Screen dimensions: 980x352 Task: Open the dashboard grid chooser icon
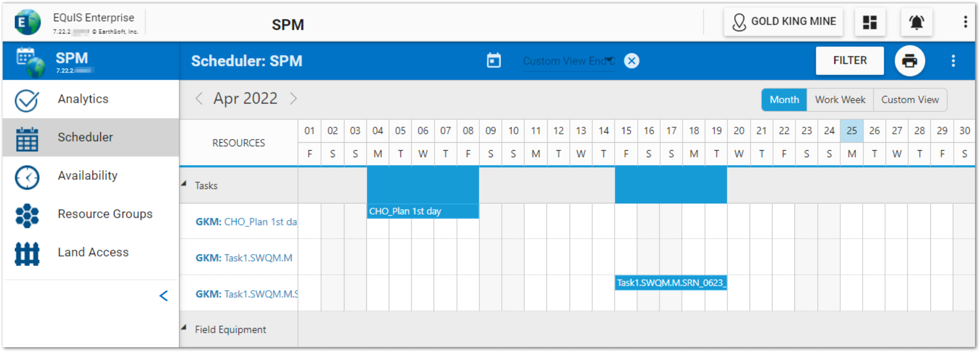point(870,21)
